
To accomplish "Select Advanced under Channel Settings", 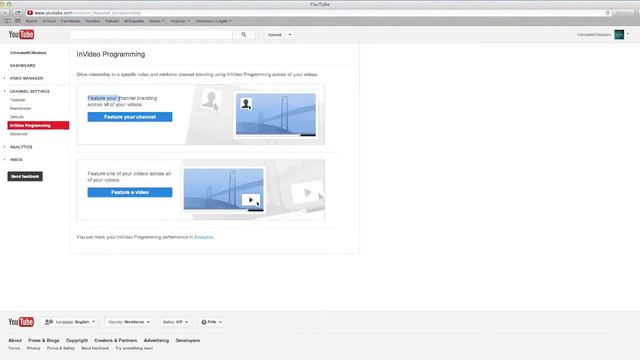I will point(18,134).
